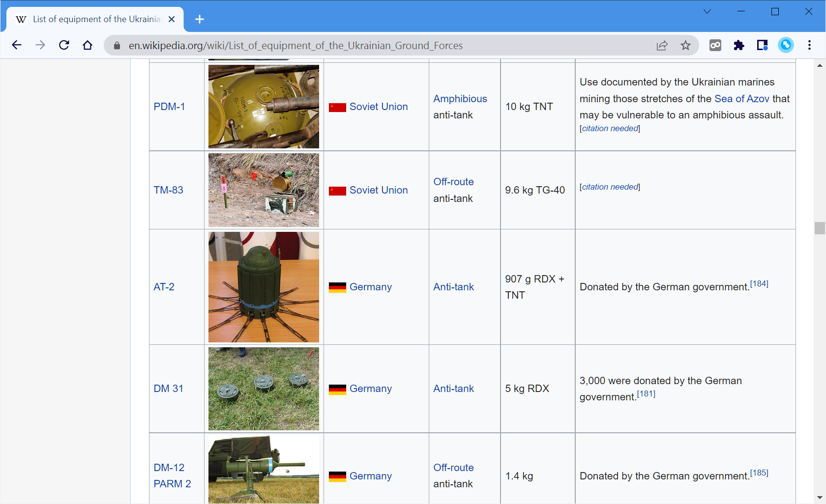Open the Chrome three-dot menu
The height and width of the screenshot is (504, 826).
[x=809, y=45]
